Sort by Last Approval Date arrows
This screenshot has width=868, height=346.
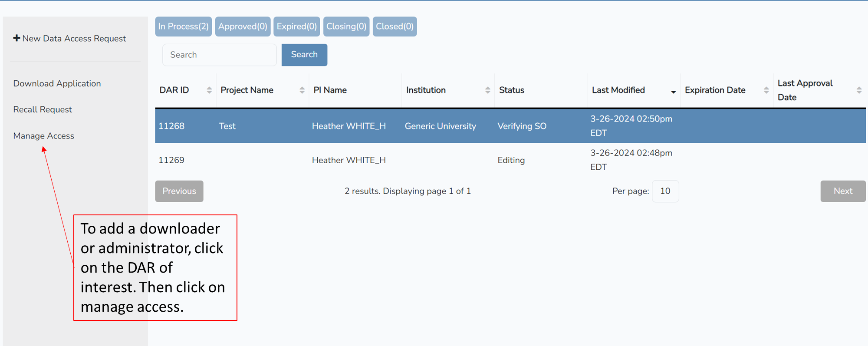[x=858, y=90]
